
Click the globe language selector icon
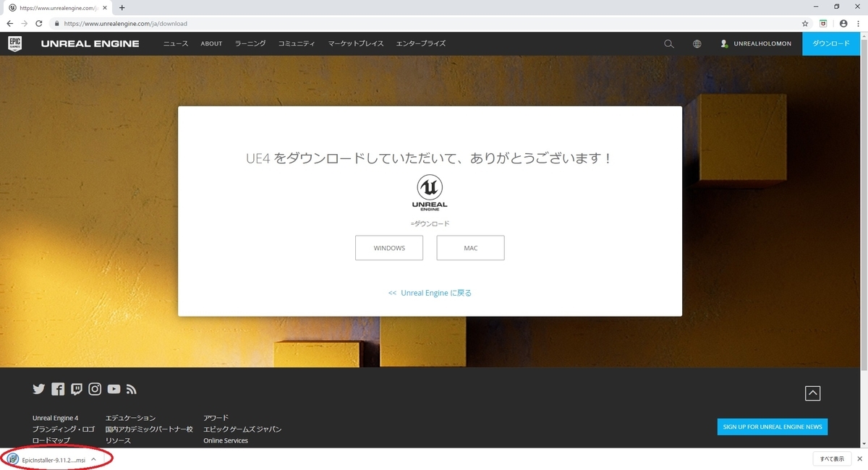coord(697,43)
